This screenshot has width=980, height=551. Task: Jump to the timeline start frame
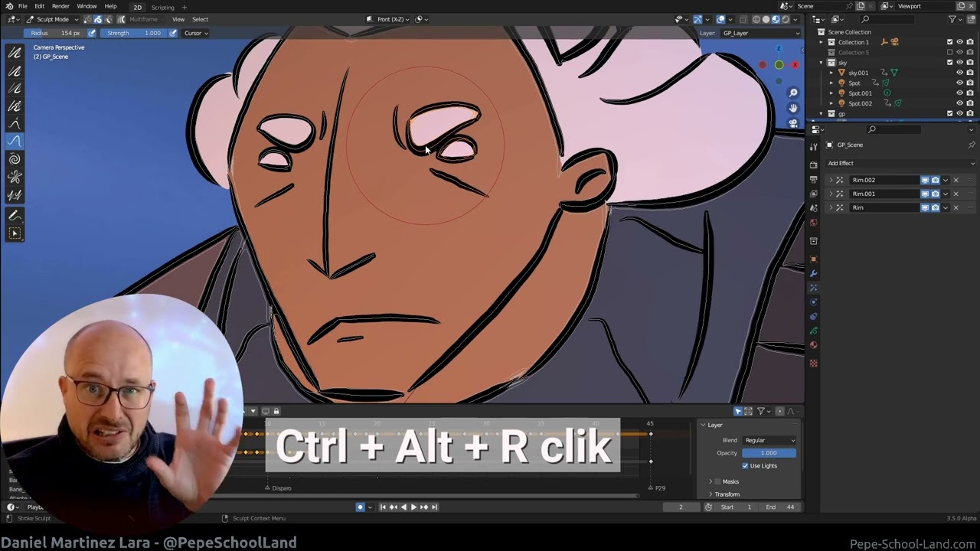tap(383, 507)
